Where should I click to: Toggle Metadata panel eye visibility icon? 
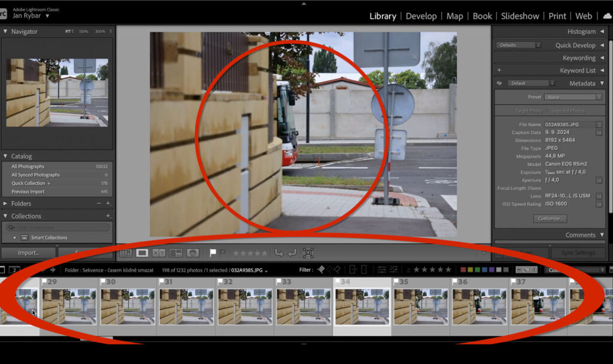coord(499,83)
